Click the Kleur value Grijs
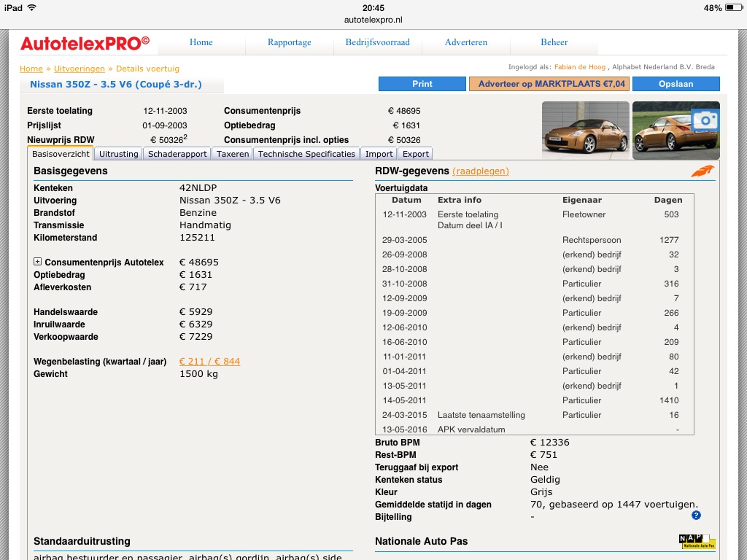The width and height of the screenshot is (747, 560). (541, 492)
